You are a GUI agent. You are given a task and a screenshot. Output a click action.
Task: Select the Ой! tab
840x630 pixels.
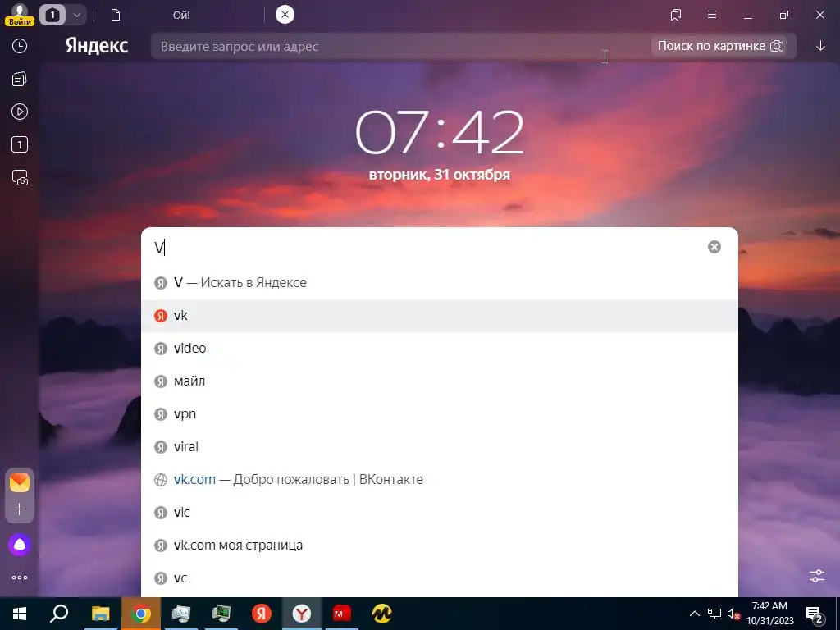[x=181, y=15]
